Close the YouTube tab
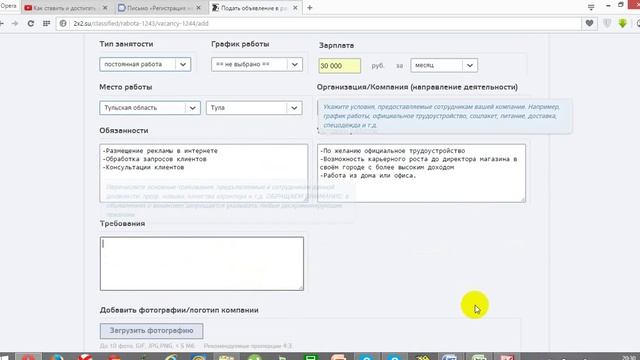The image size is (640, 360). [105, 8]
